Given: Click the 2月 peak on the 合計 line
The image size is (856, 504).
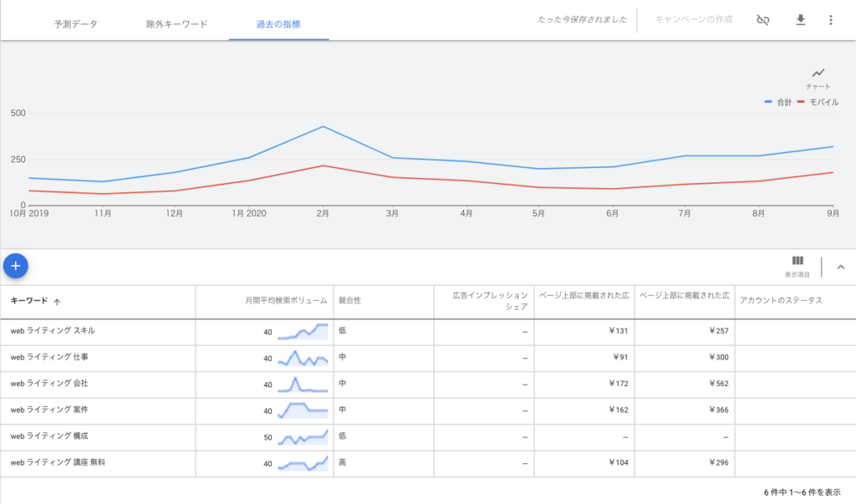Looking at the screenshot, I should point(324,127).
